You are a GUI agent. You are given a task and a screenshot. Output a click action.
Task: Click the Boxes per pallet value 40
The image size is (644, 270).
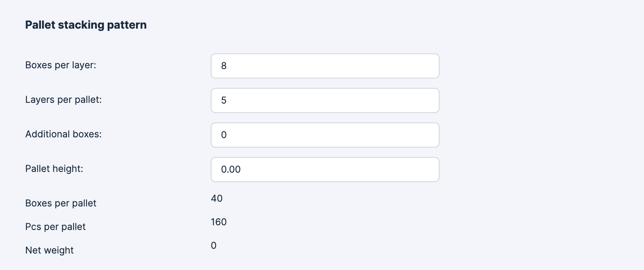(x=217, y=199)
